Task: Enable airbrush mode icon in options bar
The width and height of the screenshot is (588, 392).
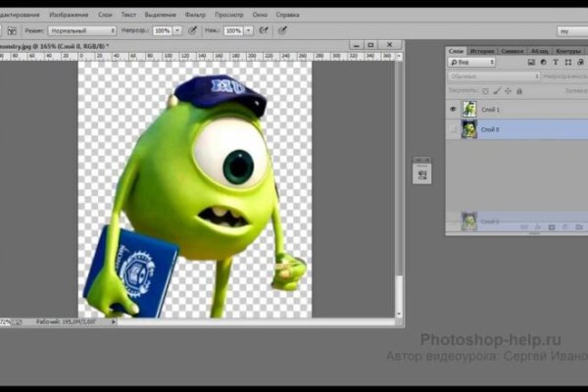Action: 263,31
